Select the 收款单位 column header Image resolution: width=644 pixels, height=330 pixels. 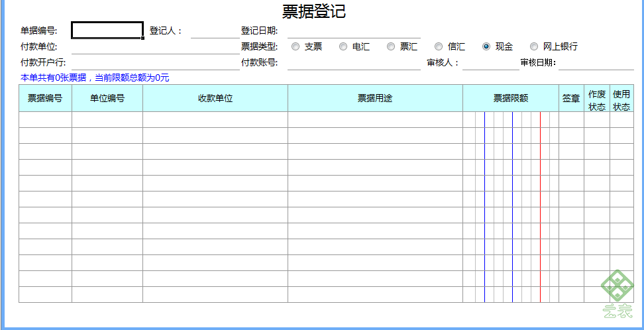coord(215,98)
